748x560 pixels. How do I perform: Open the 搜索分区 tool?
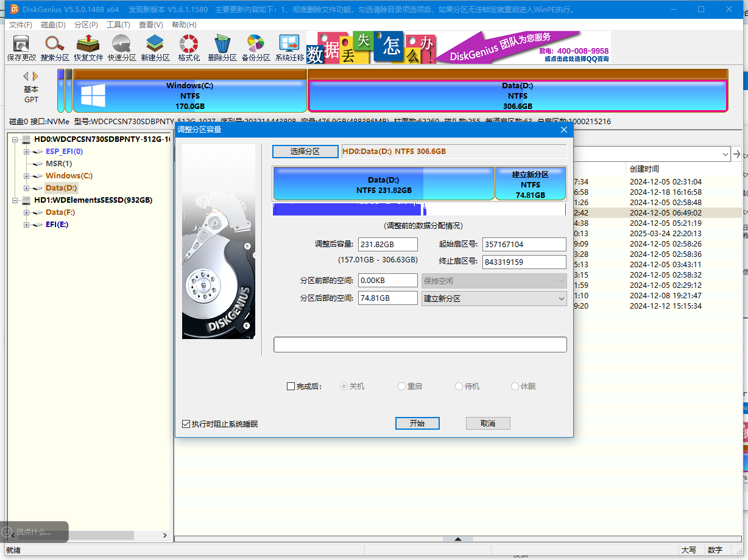click(x=55, y=48)
